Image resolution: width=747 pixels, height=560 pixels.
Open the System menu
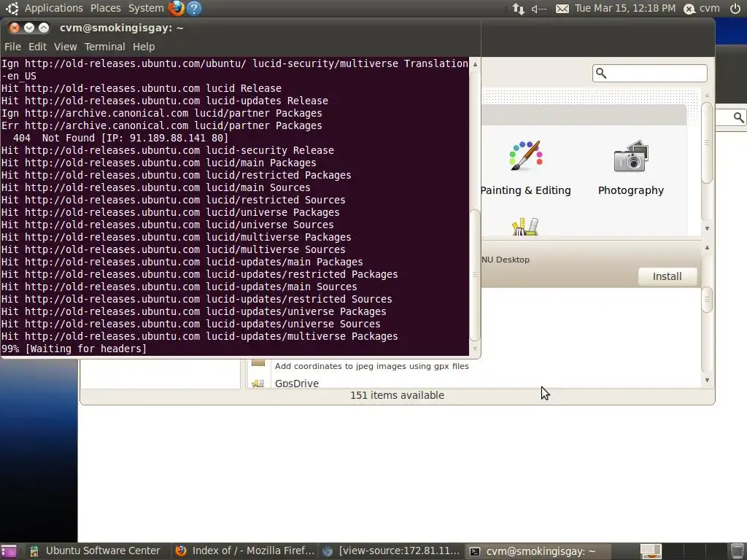(x=146, y=8)
